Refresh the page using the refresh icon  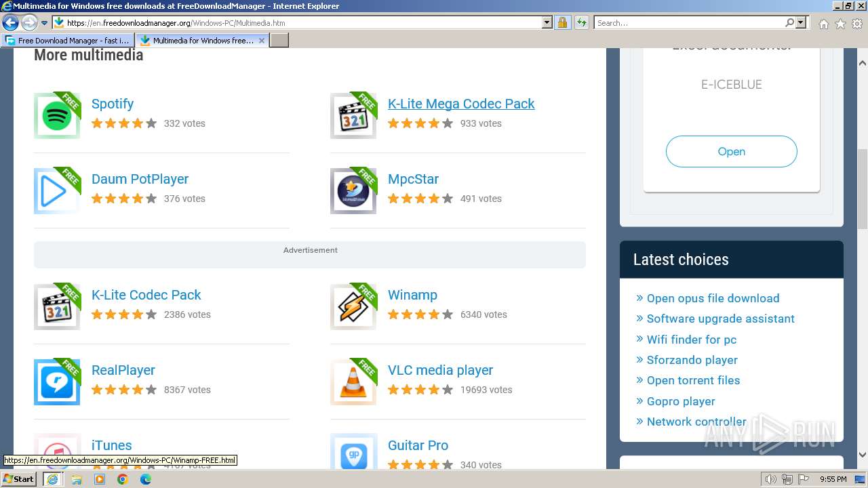582,22
